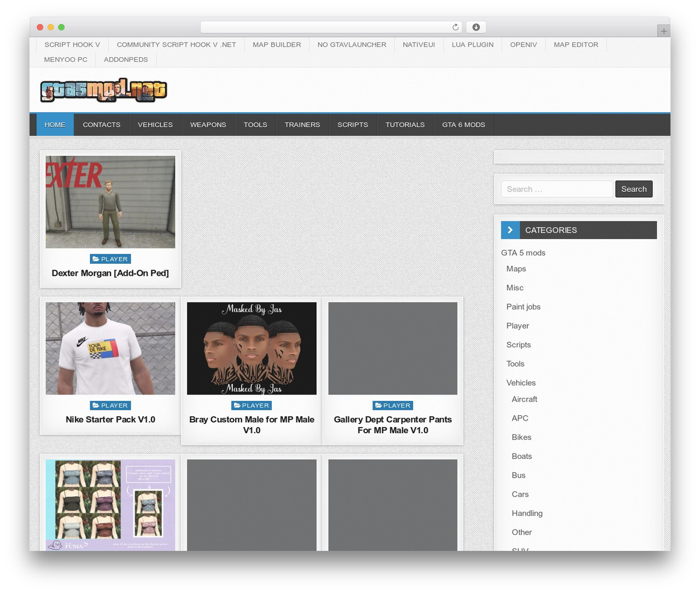Open Bray Custom Male for MP Male title
700x593 pixels.
click(x=252, y=425)
